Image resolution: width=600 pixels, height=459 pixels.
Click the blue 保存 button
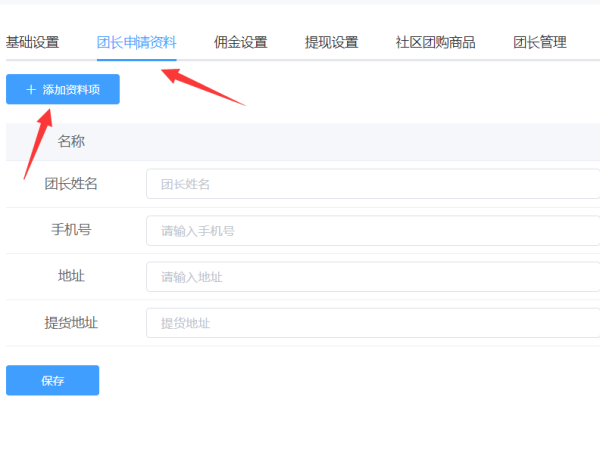(52, 380)
